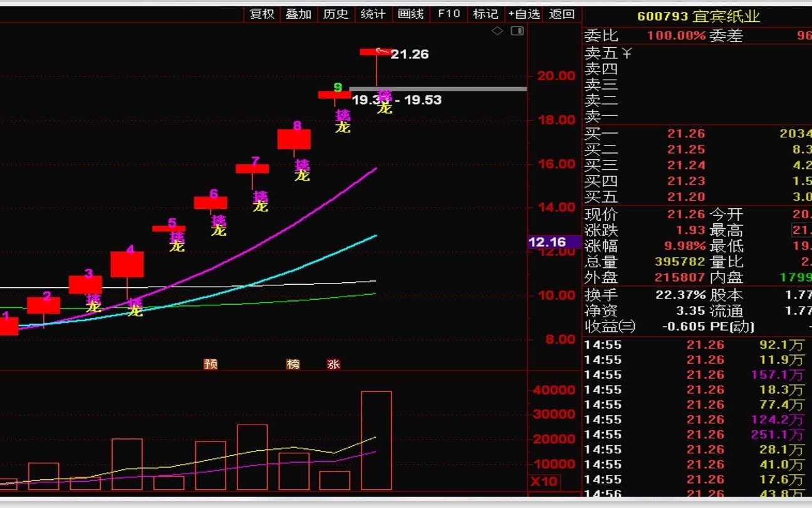Click the tallest volume bar
This screenshot has width=812, height=508.
click(377, 440)
